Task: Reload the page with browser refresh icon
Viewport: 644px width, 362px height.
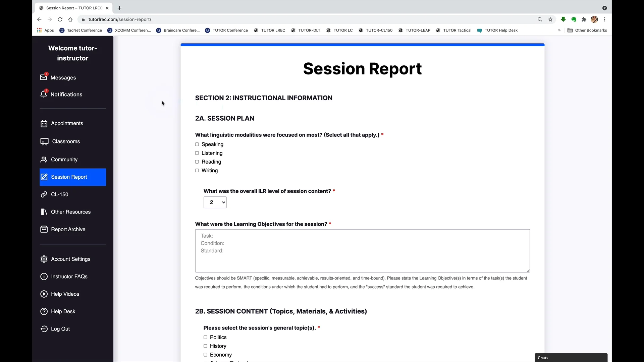Action: point(60,19)
